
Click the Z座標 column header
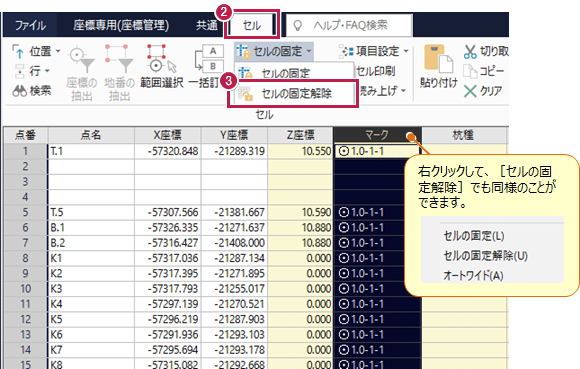pyautogui.click(x=300, y=135)
